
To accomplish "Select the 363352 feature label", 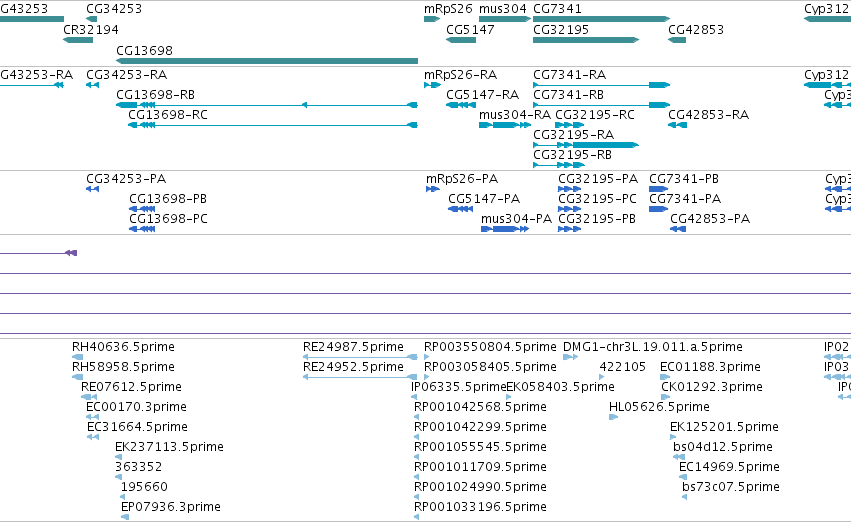I will 138,467.
